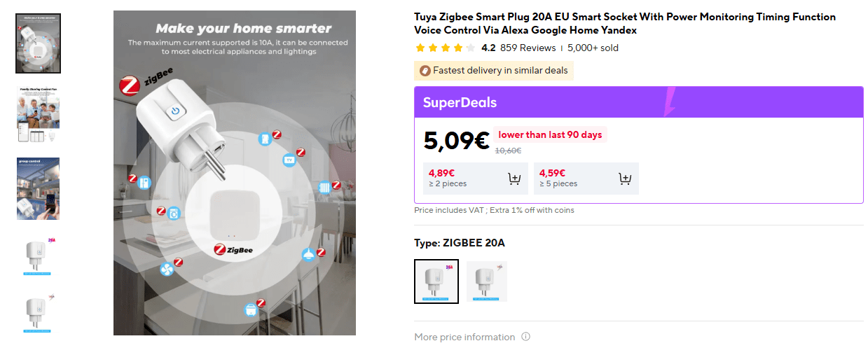View the Family Sharing thumbnail
The height and width of the screenshot is (362, 868).
39,116
